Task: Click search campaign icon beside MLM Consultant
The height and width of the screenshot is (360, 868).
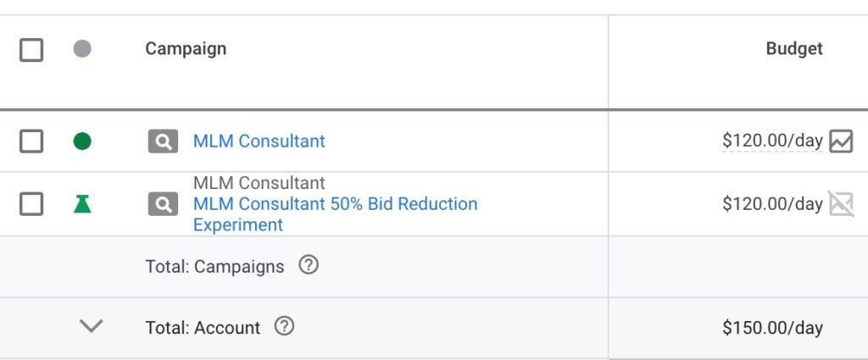Action: click(163, 141)
